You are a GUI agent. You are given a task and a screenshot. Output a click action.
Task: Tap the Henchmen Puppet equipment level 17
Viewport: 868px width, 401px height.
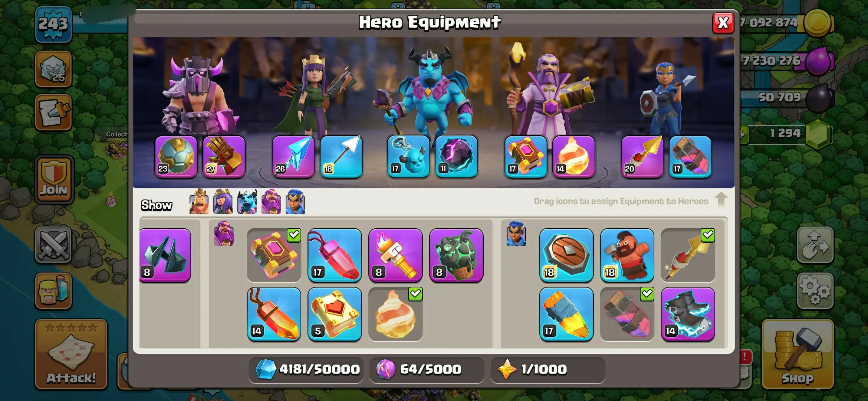tap(408, 156)
